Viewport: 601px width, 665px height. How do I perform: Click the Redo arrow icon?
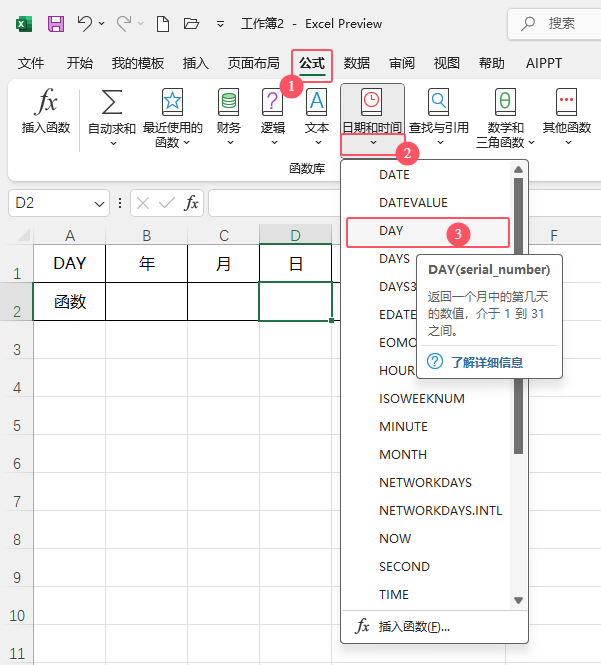[x=124, y=23]
